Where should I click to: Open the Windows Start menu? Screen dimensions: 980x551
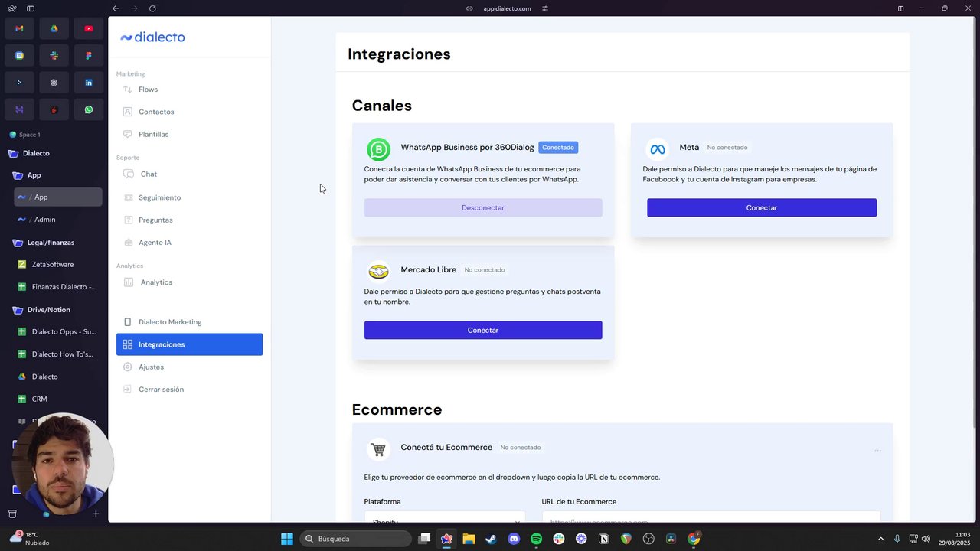point(287,539)
